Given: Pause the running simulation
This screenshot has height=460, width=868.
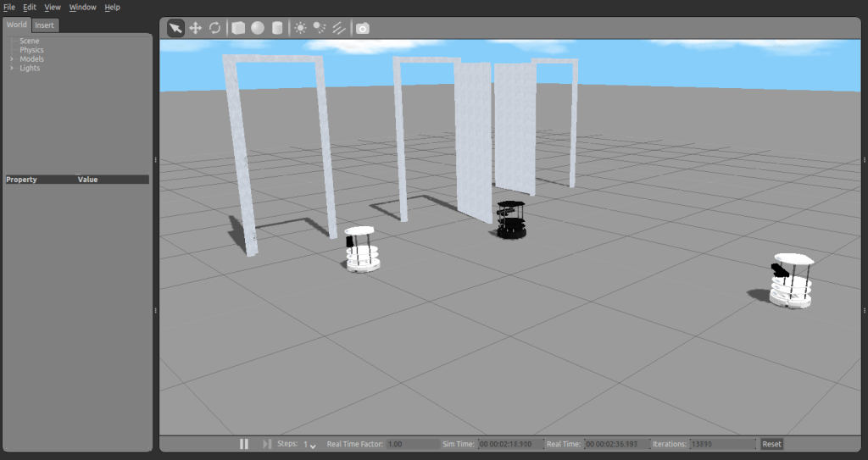Looking at the screenshot, I should 244,444.
